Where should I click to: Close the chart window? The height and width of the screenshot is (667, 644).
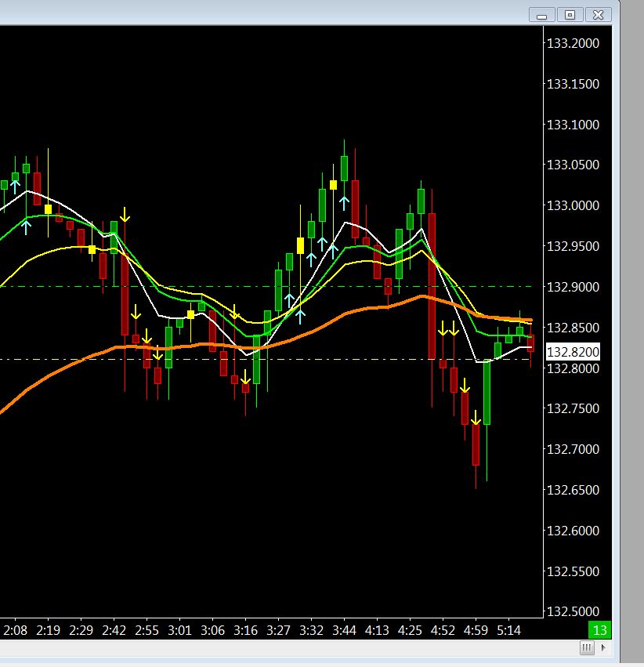[x=598, y=16]
